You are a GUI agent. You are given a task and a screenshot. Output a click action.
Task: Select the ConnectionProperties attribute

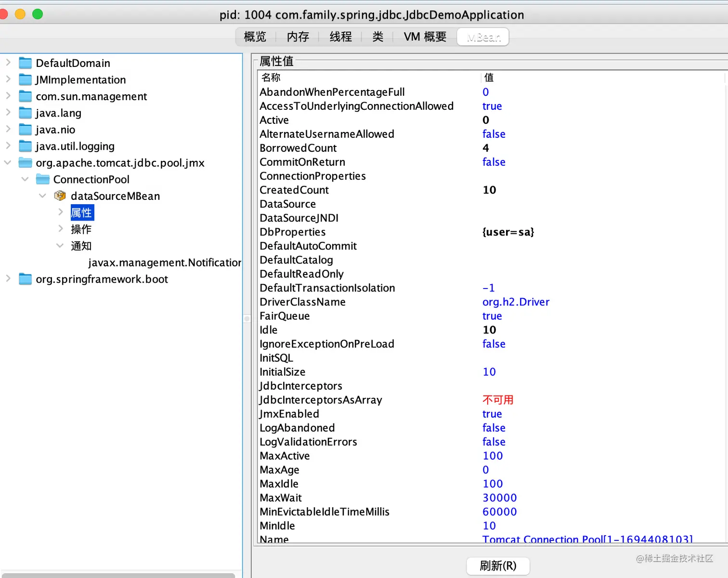coord(313,176)
